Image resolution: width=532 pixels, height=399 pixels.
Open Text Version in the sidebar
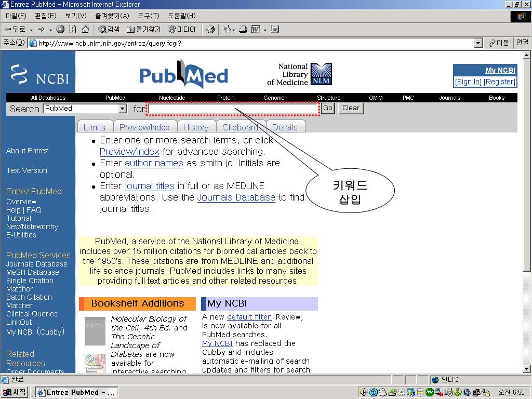26,170
